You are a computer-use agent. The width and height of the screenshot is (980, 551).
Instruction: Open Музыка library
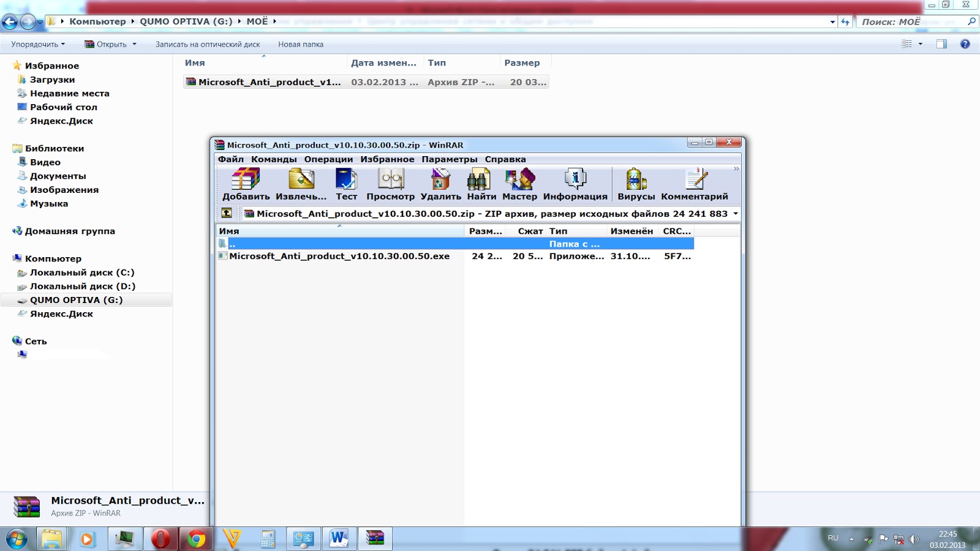49,204
